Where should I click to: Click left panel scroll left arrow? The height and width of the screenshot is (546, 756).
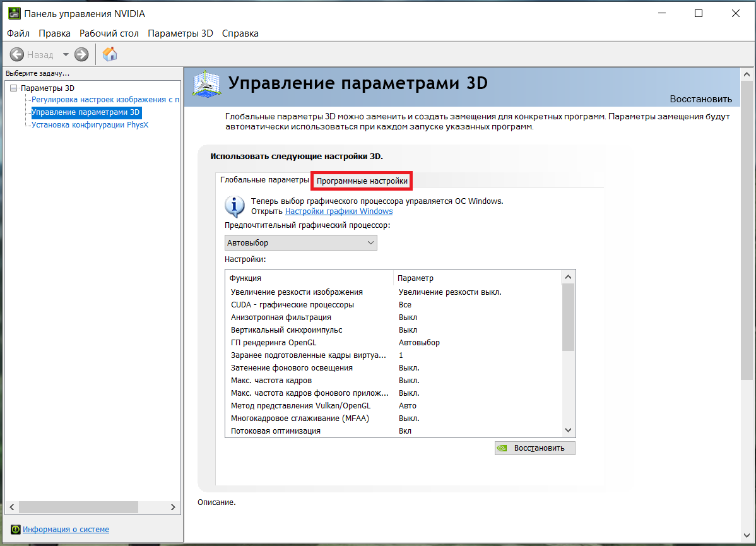click(x=12, y=507)
